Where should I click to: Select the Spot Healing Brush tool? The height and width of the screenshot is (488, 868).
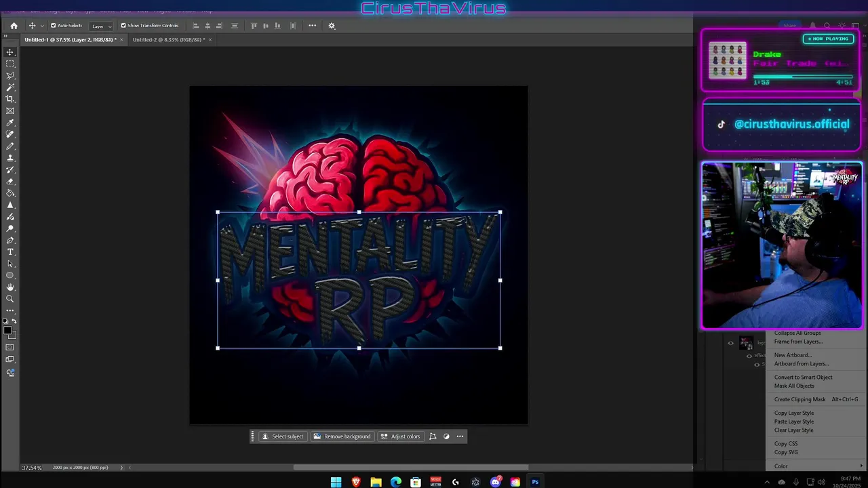(10, 134)
